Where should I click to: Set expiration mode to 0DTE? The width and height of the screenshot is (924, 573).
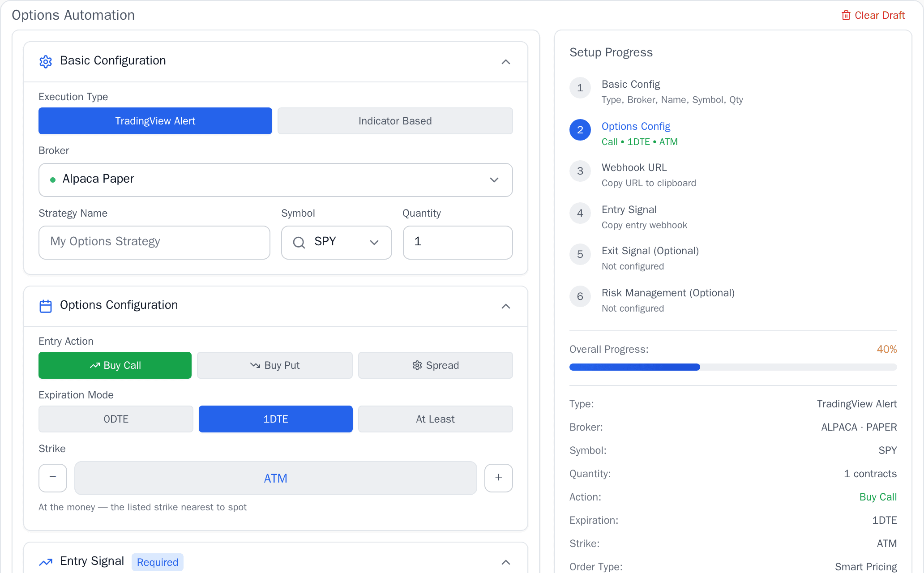point(116,419)
